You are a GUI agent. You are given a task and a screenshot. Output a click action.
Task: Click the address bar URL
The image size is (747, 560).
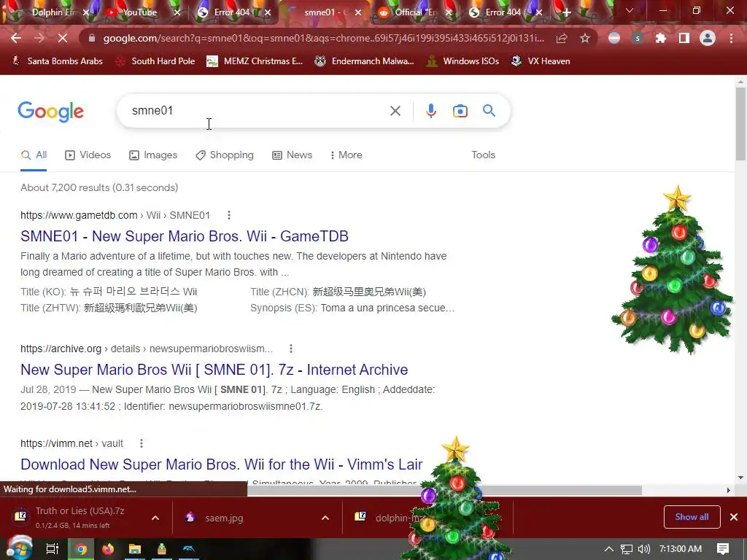pyautogui.click(x=323, y=38)
